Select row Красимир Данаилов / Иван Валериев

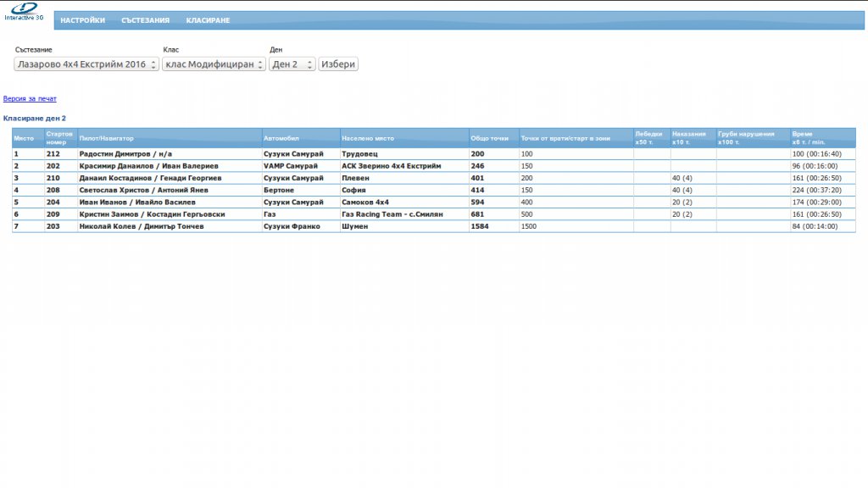[x=433, y=166]
